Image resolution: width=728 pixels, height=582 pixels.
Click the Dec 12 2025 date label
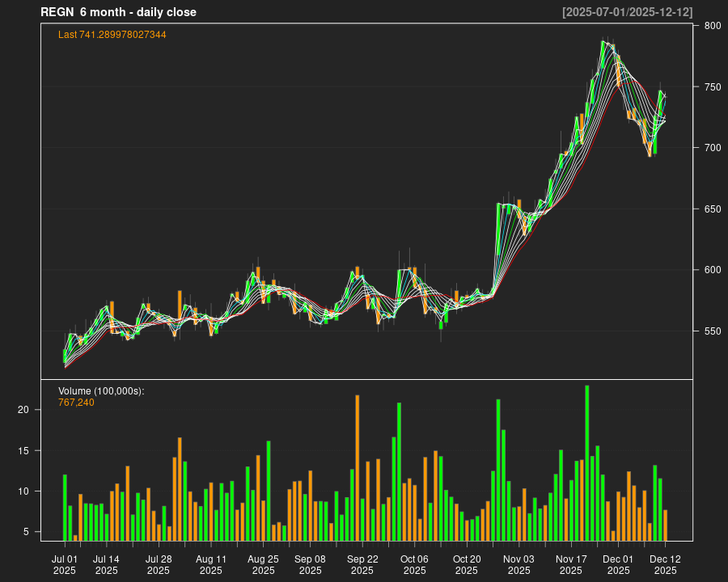click(x=665, y=564)
